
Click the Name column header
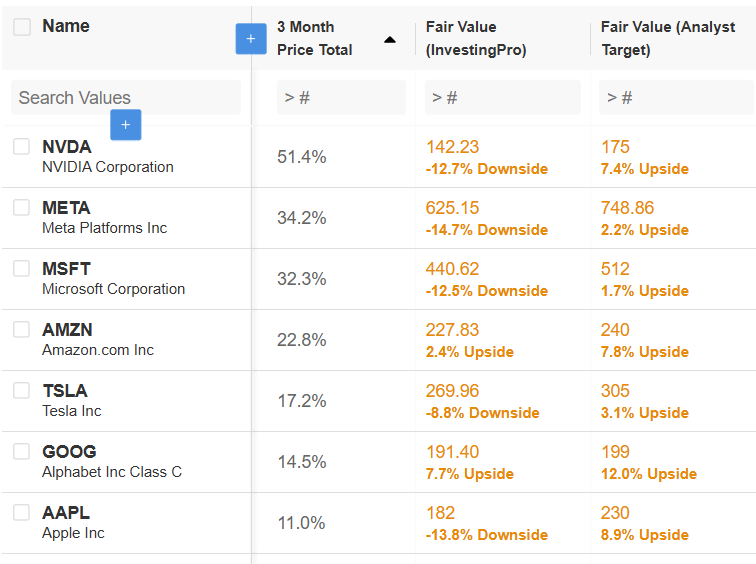click(x=66, y=26)
